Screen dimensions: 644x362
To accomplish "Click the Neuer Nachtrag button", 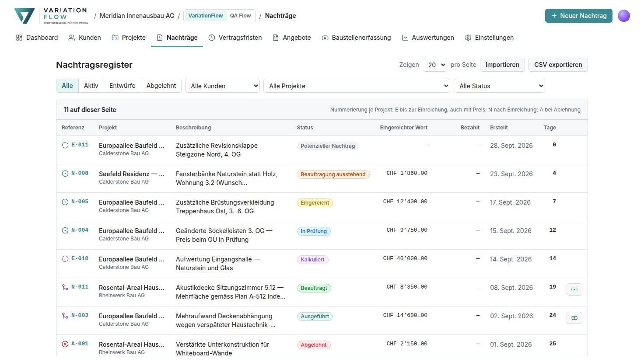I will point(579,16).
